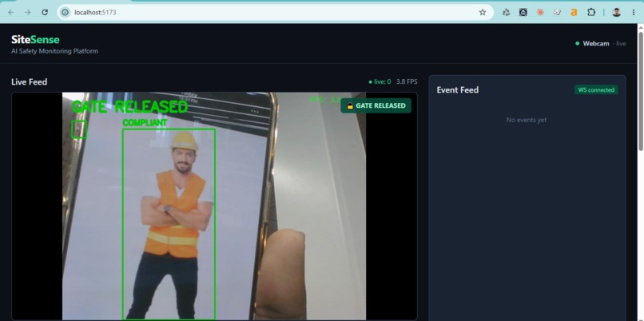Click the GATE RELEASED status badge

tap(376, 105)
